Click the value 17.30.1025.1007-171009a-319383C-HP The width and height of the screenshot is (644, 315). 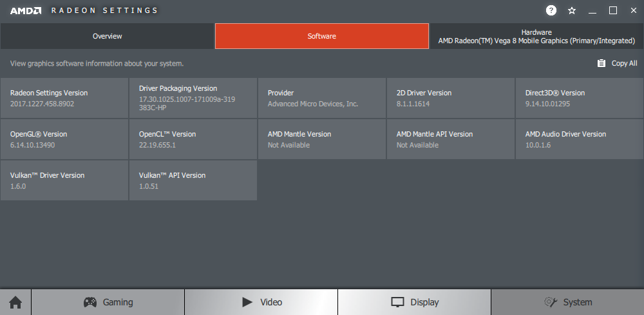tap(187, 104)
